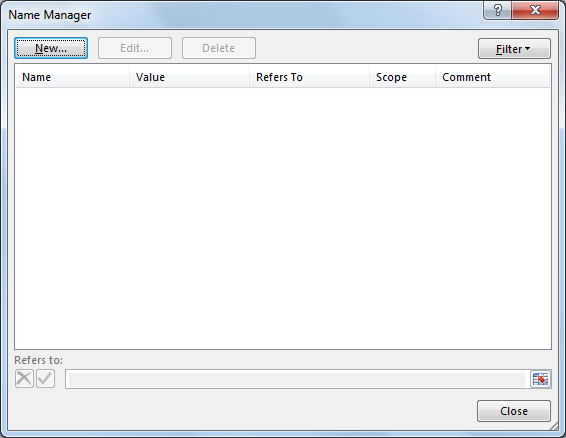Image resolution: width=566 pixels, height=438 pixels.
Task: Sort by the Value column header
Action: tap(189, 77)
